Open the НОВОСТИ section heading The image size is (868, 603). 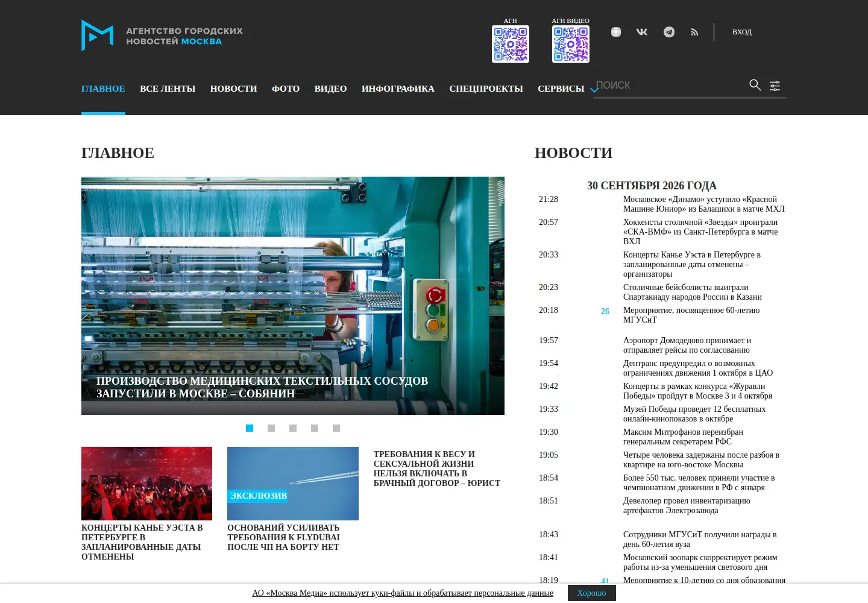pos(573,153)
